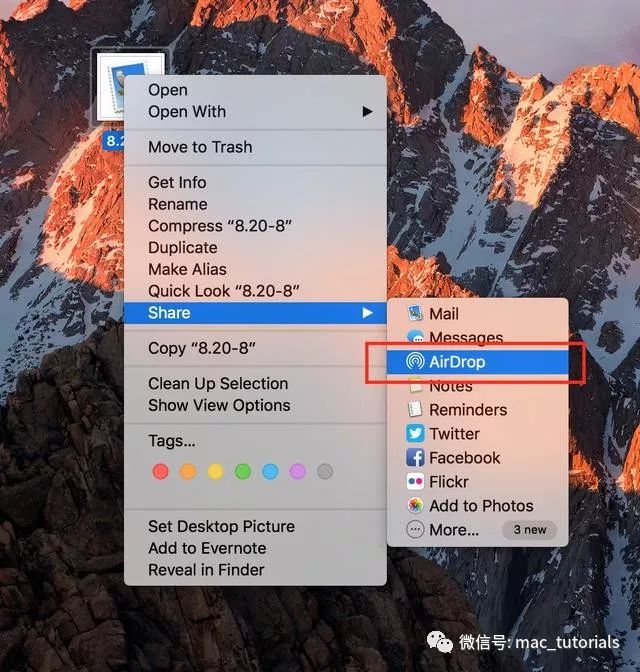Apply the green color tag
Image resolution: width=640 pixels, height=672 pixels.
click(x=242, y=471)
